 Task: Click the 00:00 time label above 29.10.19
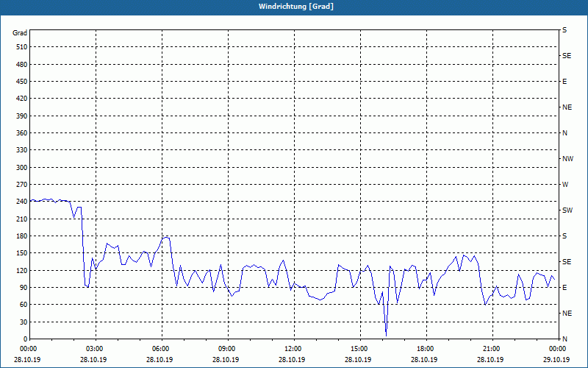pos(557,349)
